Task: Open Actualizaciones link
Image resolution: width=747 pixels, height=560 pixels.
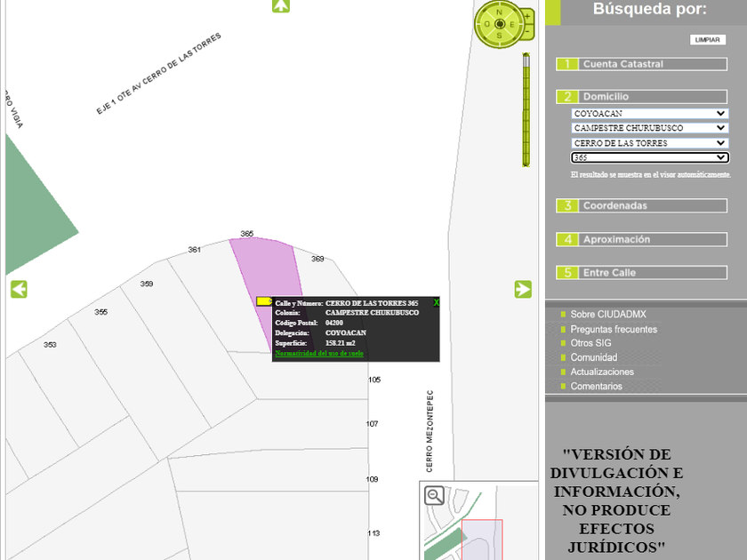Action: click(602, 372)
